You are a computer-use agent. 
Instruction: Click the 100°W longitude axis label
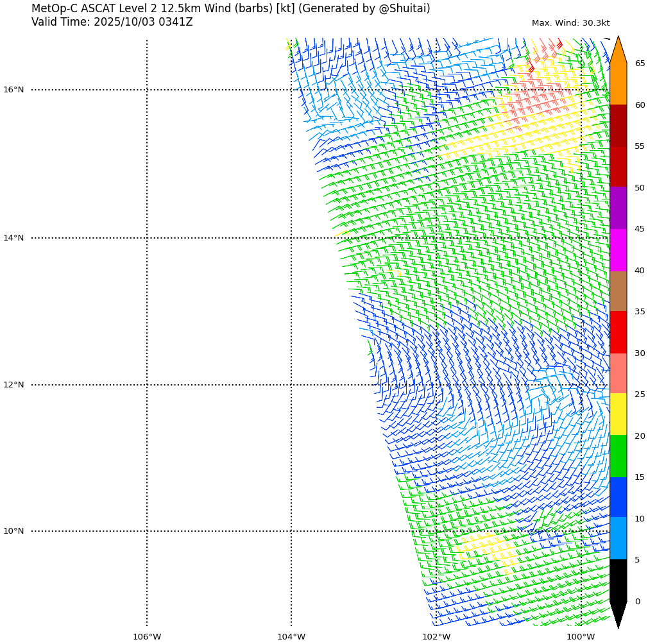(581, 637)
